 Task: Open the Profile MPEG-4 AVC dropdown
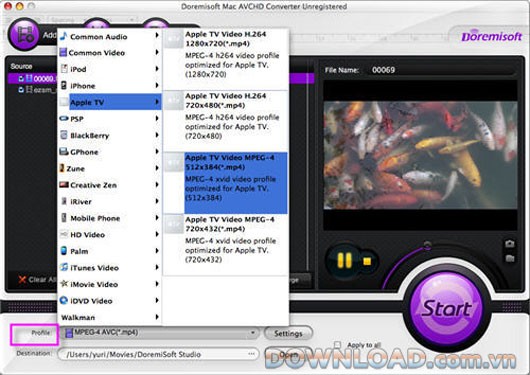(160, 333)
